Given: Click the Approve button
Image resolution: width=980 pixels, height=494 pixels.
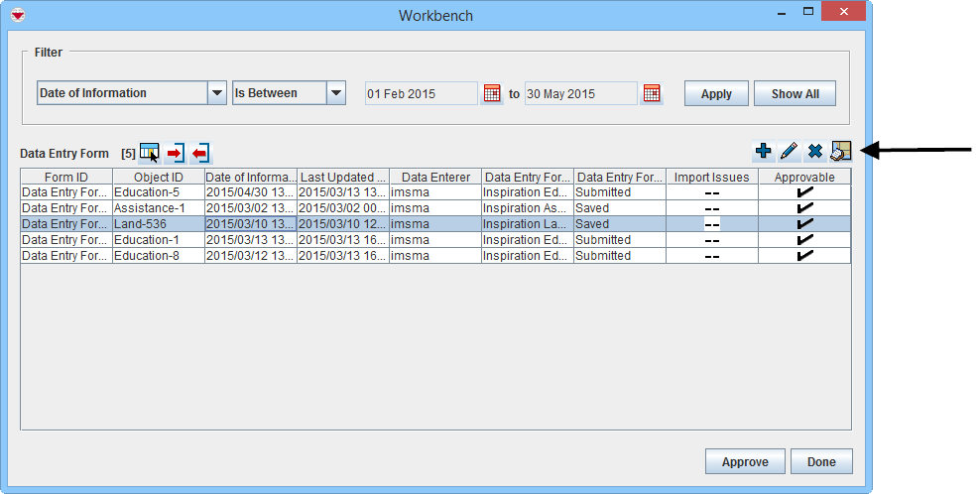Looking at the screenshot, I should pyautogui.click(x=744, y=461).
